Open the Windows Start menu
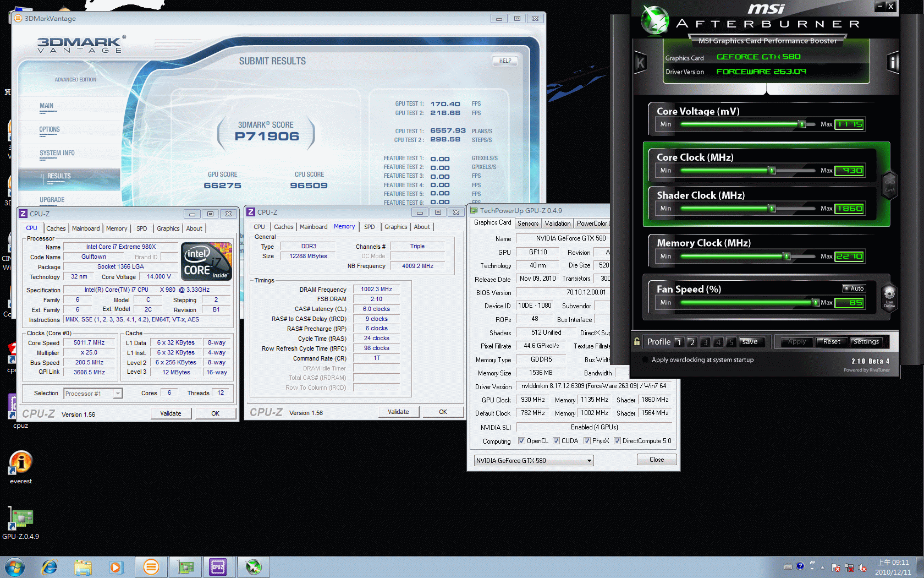Viewport: 924px width, 578px height. [14, 567]
